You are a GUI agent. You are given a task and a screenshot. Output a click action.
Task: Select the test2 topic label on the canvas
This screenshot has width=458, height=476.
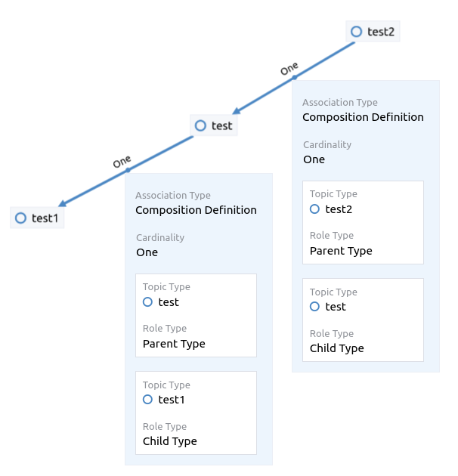[x=381, y=32]
